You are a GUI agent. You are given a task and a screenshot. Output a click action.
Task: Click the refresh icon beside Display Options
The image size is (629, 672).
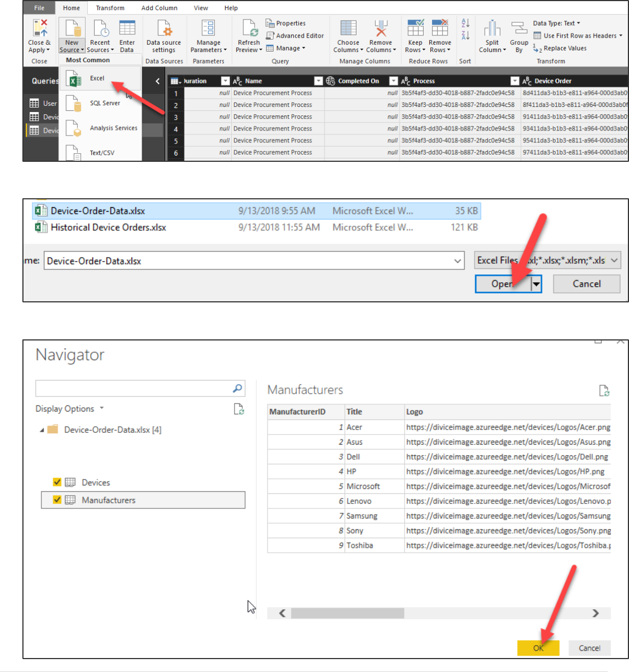tap(239, 409)
